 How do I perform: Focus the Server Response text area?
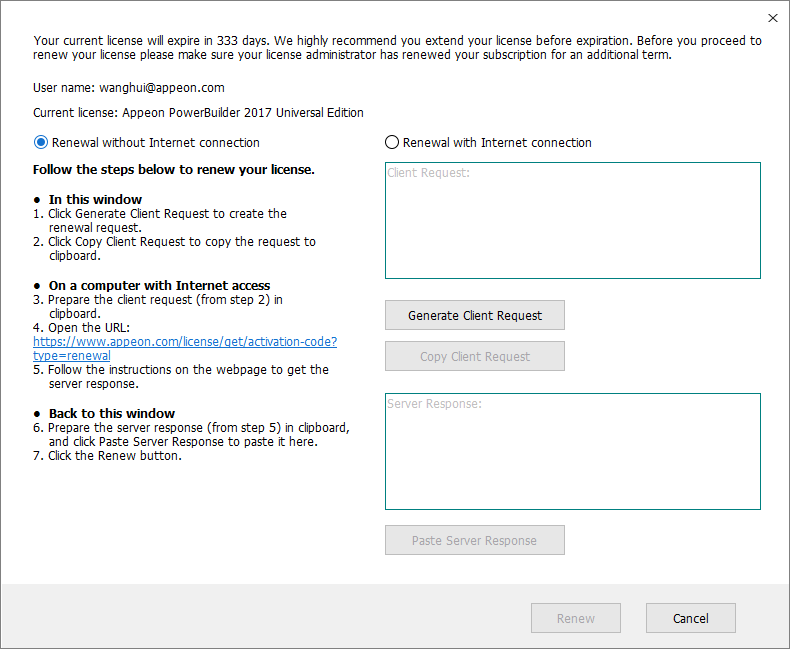pyautogui.click(x=572, y=451)
